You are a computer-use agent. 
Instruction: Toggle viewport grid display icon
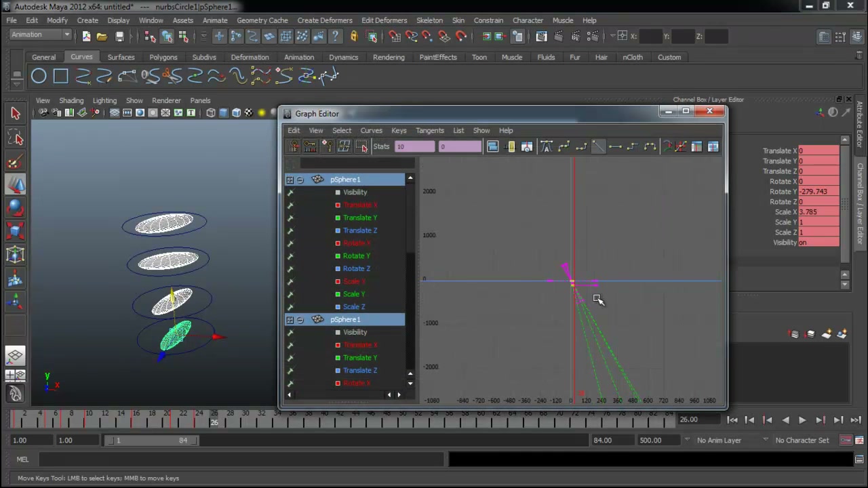(115, 113)
